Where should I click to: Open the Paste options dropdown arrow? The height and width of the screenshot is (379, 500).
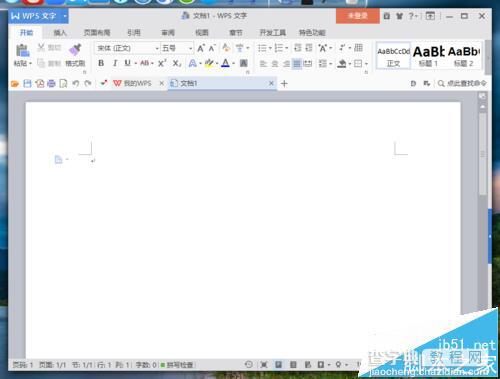pos(30,63)
